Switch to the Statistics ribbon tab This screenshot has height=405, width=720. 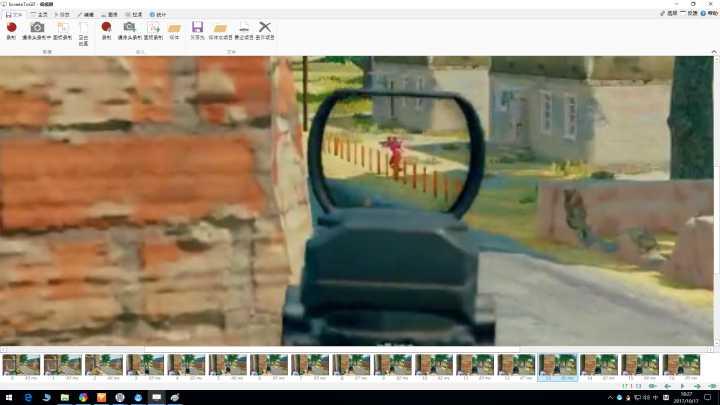point(158,15)
